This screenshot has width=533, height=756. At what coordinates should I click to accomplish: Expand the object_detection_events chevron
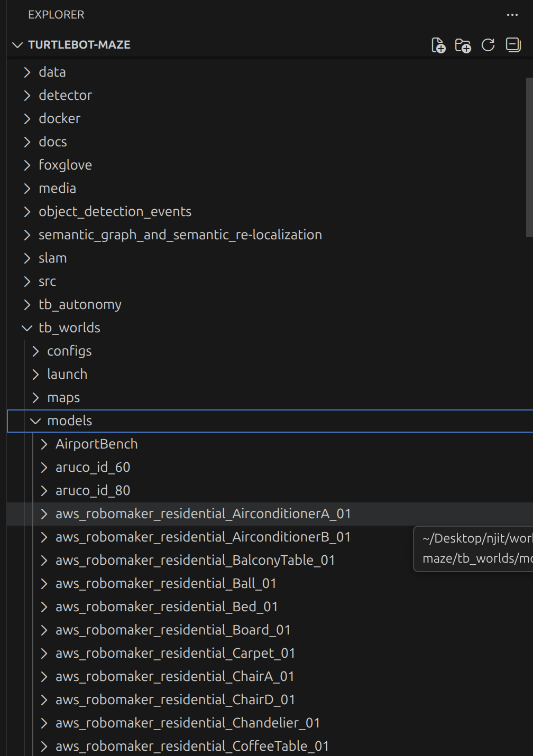(x=27, y=212)
